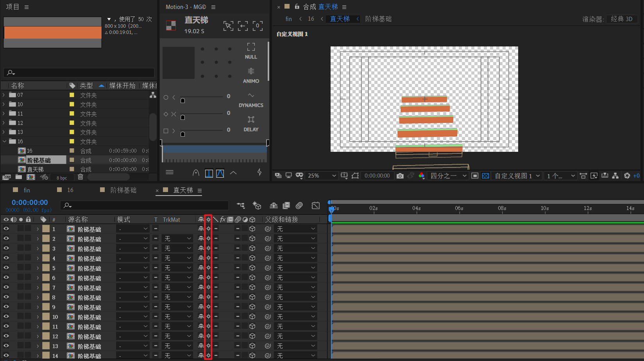
Task: Click the zero bracket icon in Motion-3
Action: (x=258, y=26)
